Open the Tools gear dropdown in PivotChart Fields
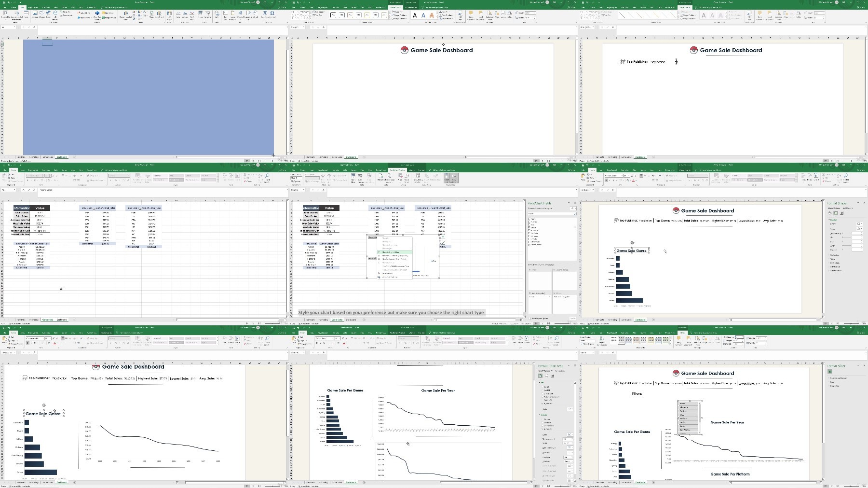 573,209
